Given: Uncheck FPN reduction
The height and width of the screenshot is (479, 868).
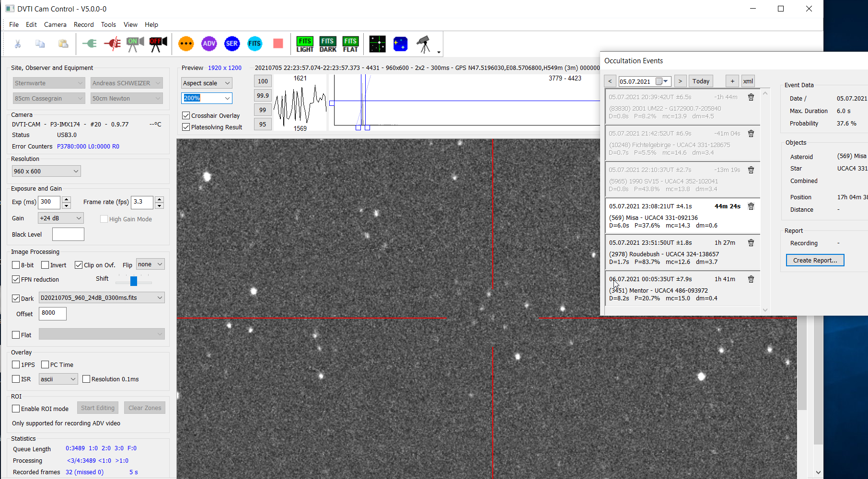Looking at the screenshot, I should (x=16, y=279).
